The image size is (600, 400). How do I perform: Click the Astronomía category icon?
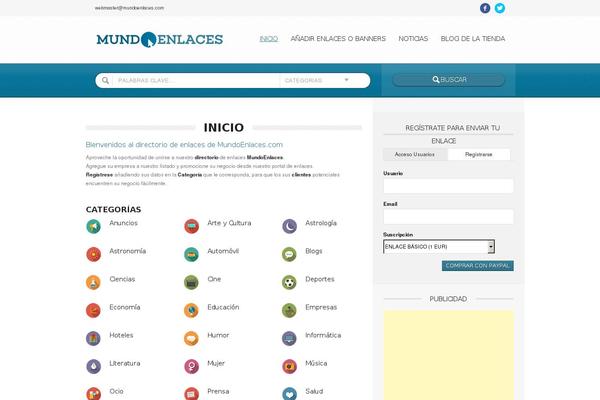coord(93,254)
